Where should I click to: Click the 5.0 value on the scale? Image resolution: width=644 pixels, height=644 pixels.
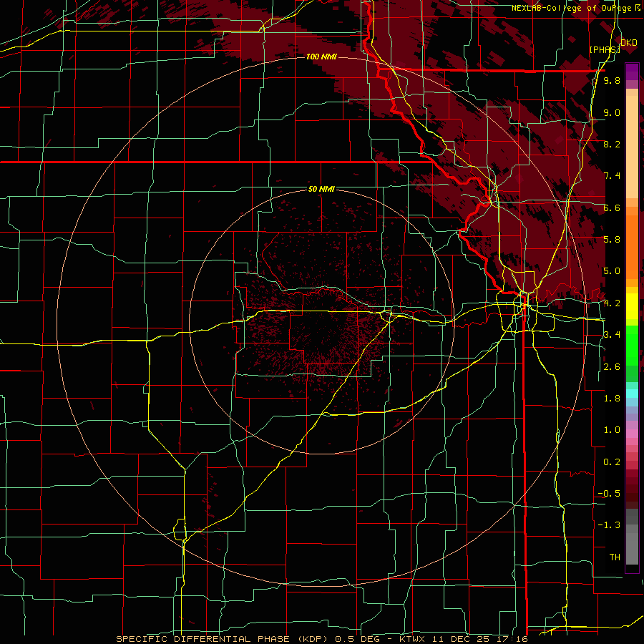point(612,271)
